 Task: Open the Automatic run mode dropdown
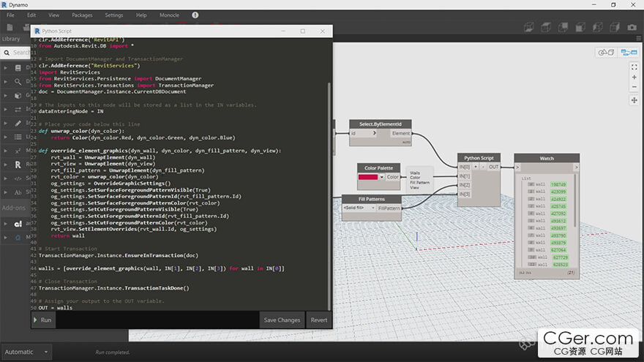tap(45, 352)
